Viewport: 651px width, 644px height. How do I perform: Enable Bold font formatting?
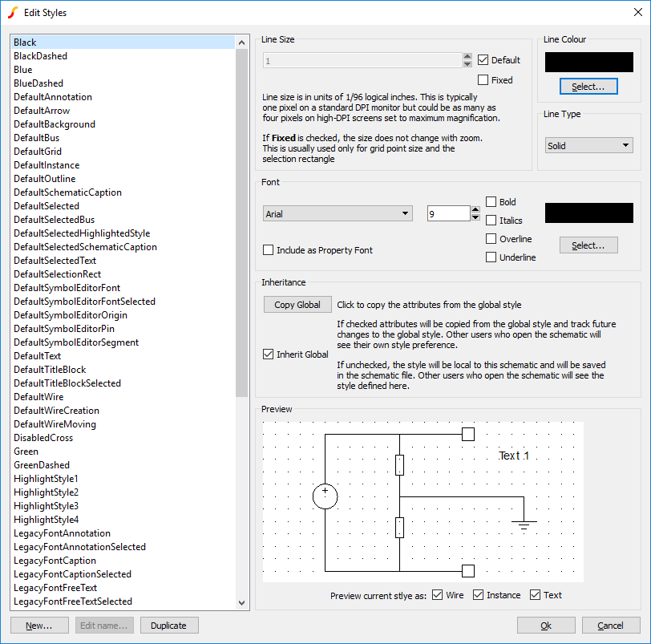491,202
